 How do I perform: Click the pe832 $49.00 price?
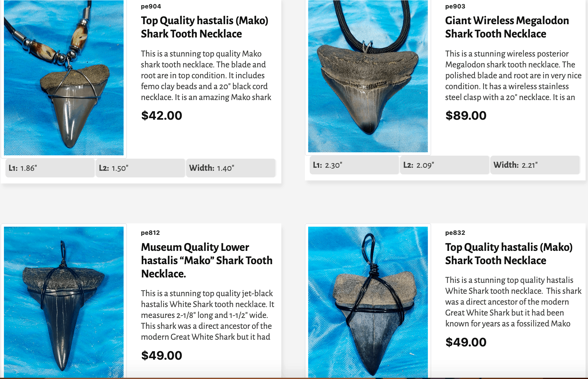(x=466, y=342)
